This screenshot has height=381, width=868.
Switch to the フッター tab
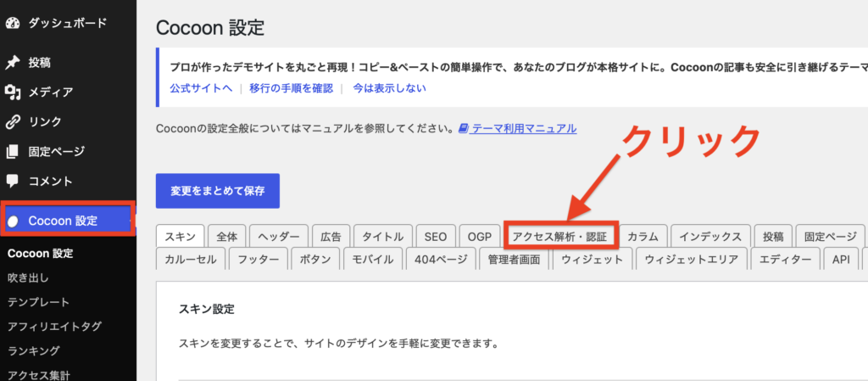click(258, 259)
